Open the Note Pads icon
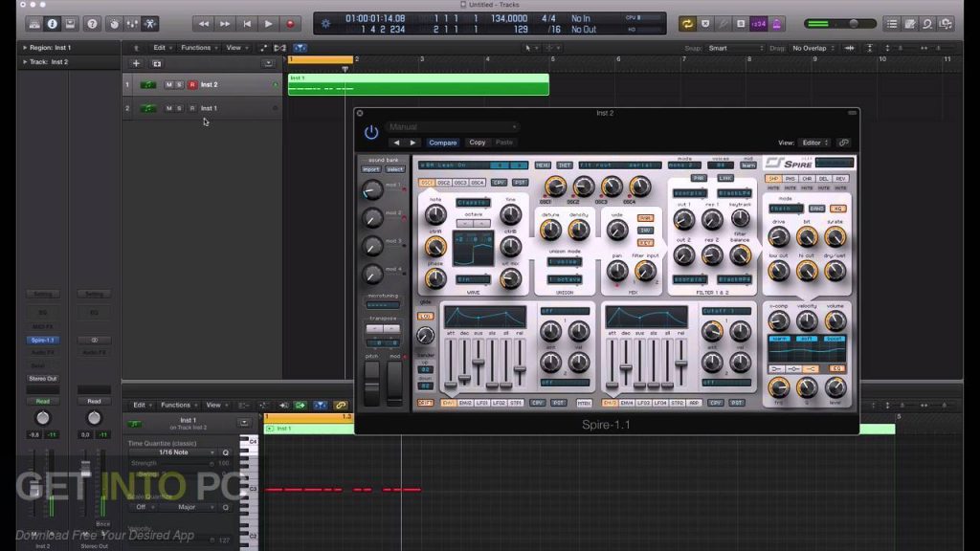The image size is (980, 551). [910, 24]
